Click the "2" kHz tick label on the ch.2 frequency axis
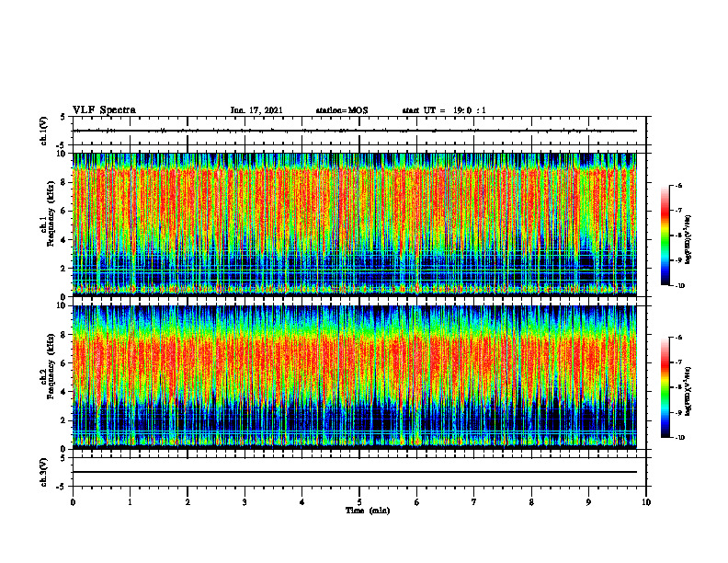 [x=64, y=420]
